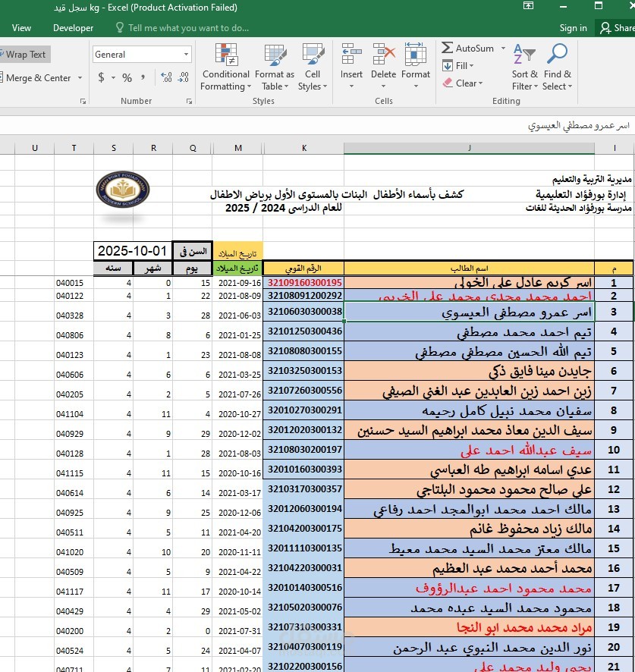635x672 pixels.
Task: Select column J header
Action: (469, 148)
